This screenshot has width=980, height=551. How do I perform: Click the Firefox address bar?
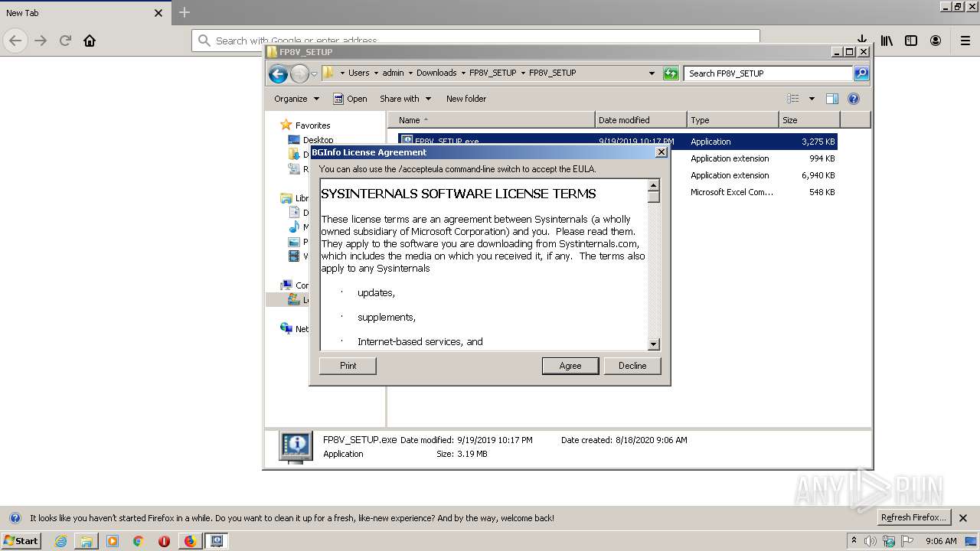click(475, 41)
